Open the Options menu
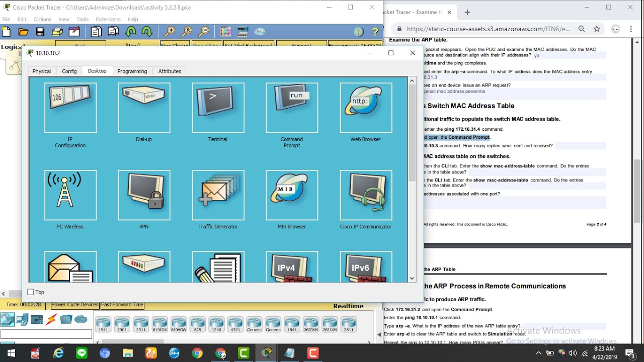The image size is (644, 362). click(42, 19)
